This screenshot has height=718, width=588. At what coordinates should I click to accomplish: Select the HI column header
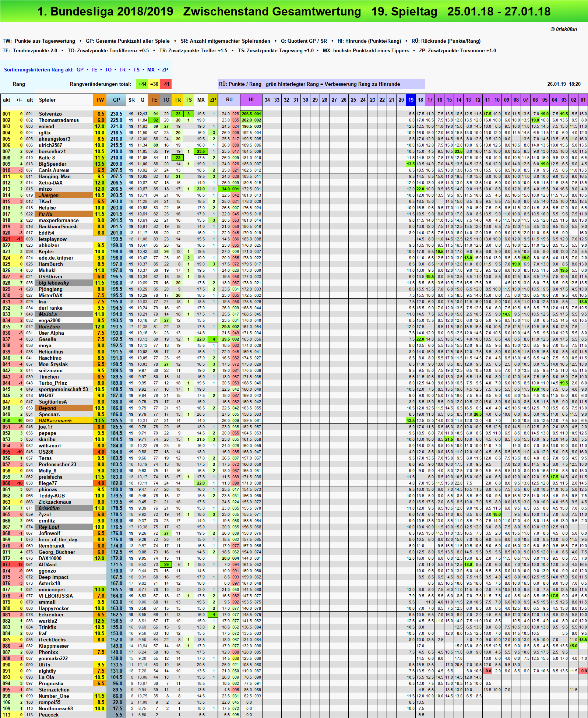(251, 100)
